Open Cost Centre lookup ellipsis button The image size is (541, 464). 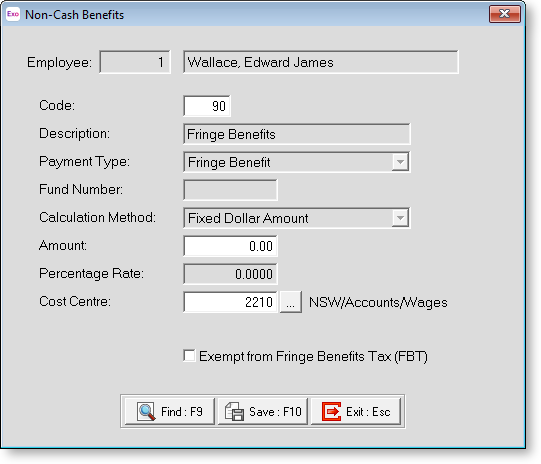(291, 302)
